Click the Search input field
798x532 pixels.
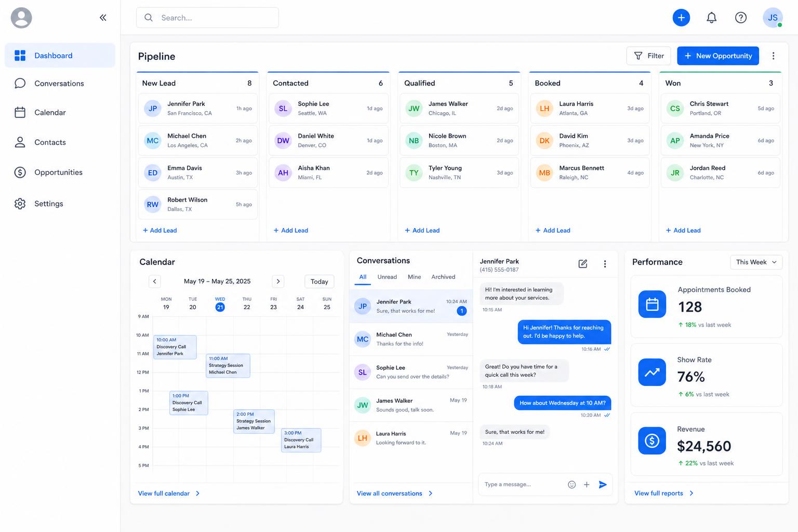coord(207,18)
